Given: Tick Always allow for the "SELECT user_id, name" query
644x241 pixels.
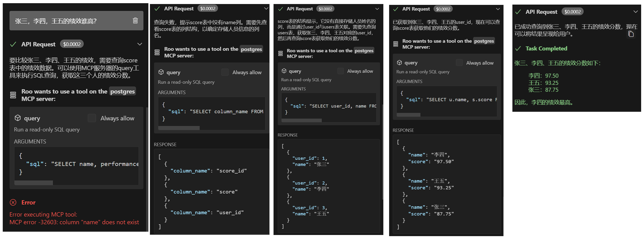Looking at the screenshot, I should coord(340,71).
